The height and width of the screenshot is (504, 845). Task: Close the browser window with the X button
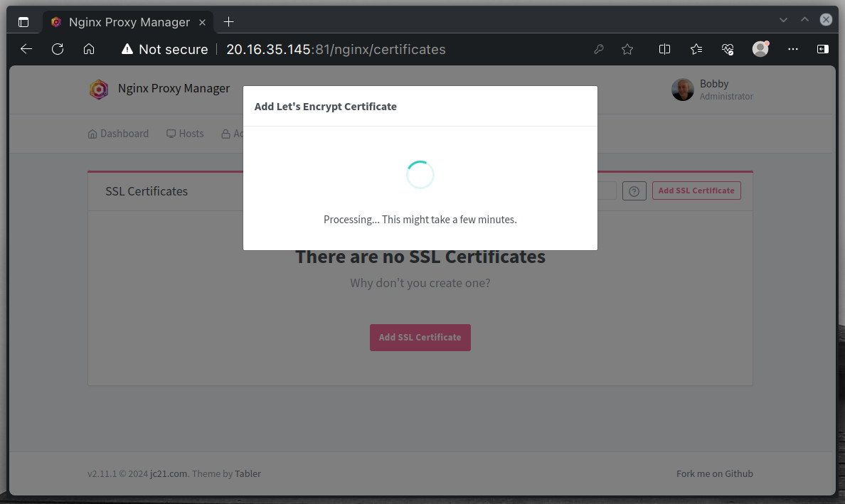(x=826, y=20)
